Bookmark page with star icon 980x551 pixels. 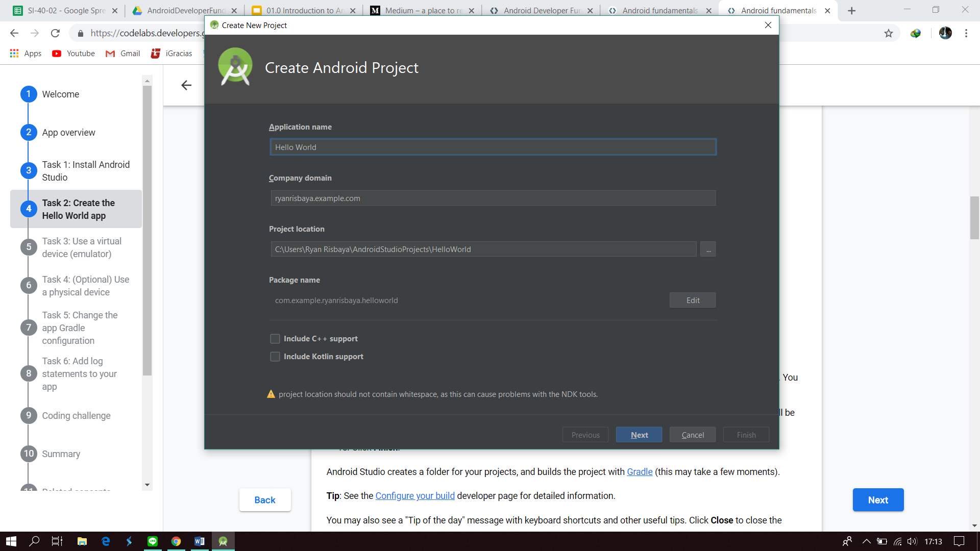[889, 33]
